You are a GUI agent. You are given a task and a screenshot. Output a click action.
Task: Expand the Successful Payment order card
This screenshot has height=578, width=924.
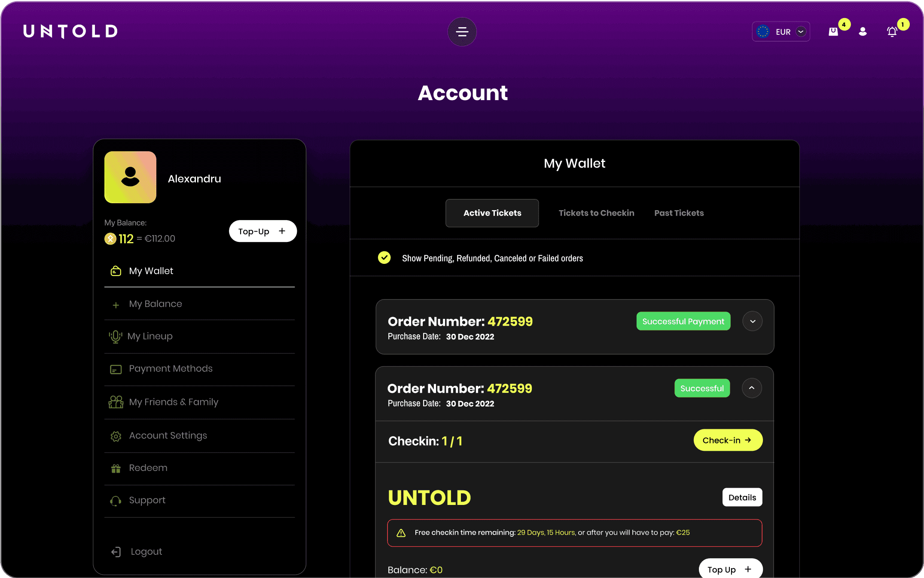(752, 321)
